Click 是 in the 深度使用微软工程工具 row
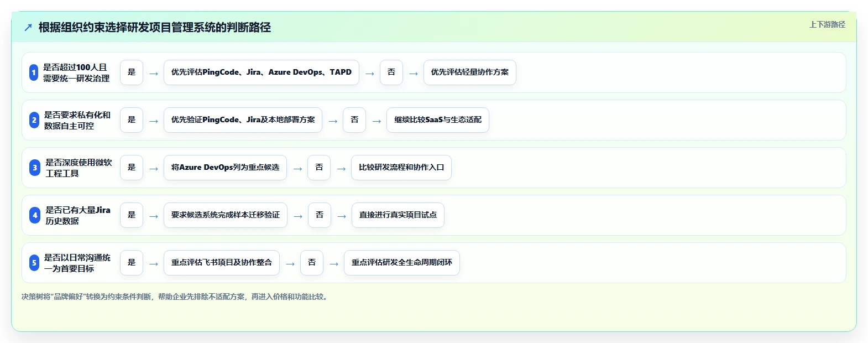The width and height of the screenshot is (868, 343). [132, 168]
